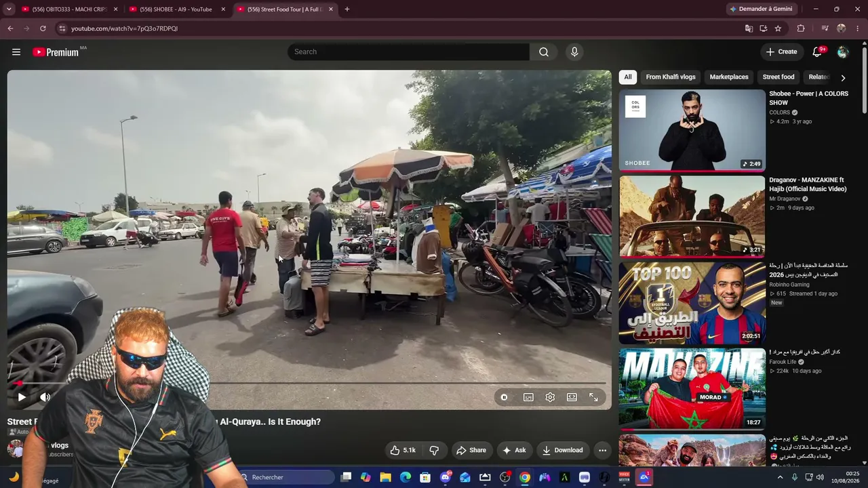Open Chrome profile avatar
This screenshot has height=488, width=868.
842,28
